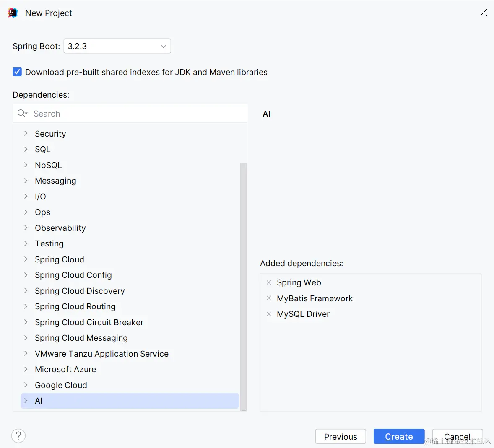
Task: Select MySQL Driver in added dependencies
Action: (303, 314)
